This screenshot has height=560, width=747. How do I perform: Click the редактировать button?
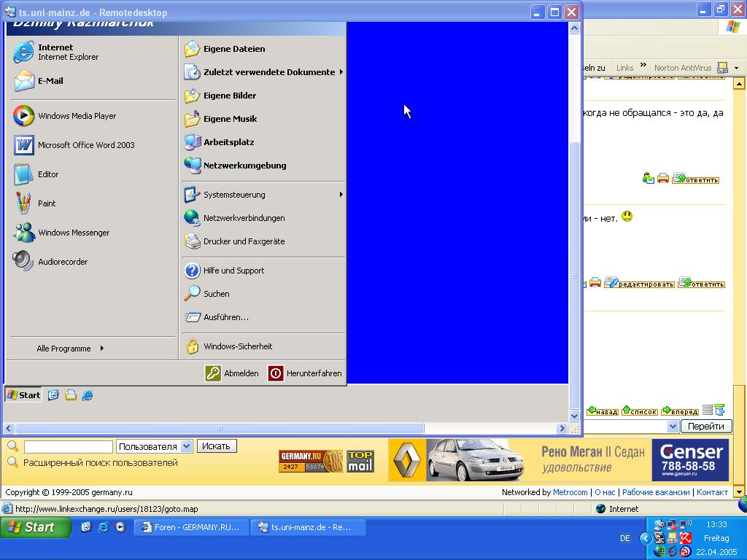[640, 284]
